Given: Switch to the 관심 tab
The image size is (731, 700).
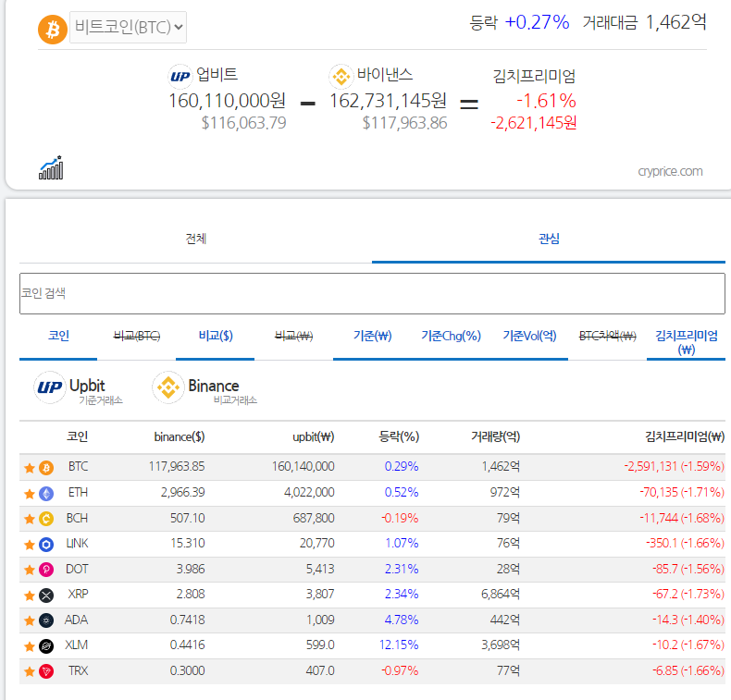Looking at the screenshot, I should tap(549, 239).
